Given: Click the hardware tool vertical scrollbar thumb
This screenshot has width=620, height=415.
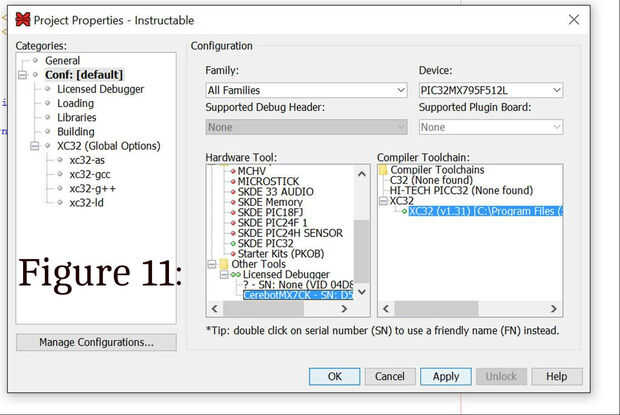Looking at the screenshot, I should 361,250.
